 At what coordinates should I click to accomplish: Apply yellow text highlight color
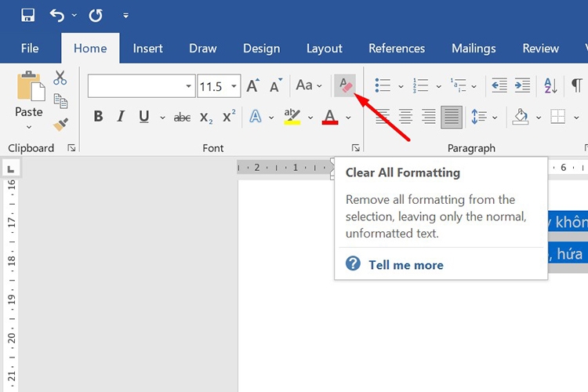(x=292, y=117)
